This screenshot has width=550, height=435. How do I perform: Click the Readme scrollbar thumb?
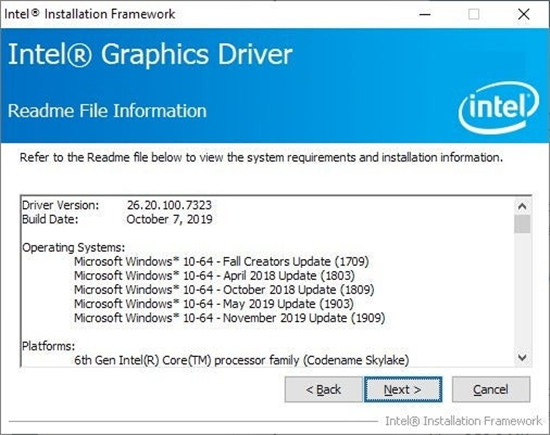tap(522, 224)
